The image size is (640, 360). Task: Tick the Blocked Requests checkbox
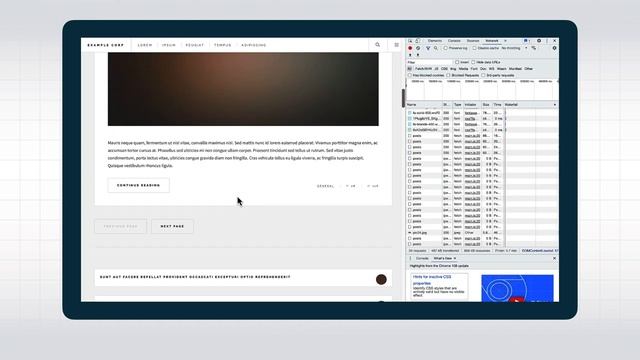[448, 76]
